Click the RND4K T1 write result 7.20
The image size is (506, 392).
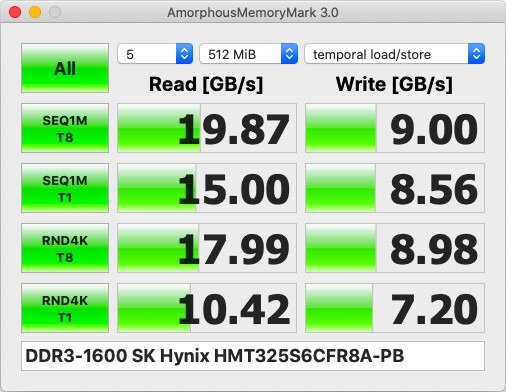click(x=395, y=308)
